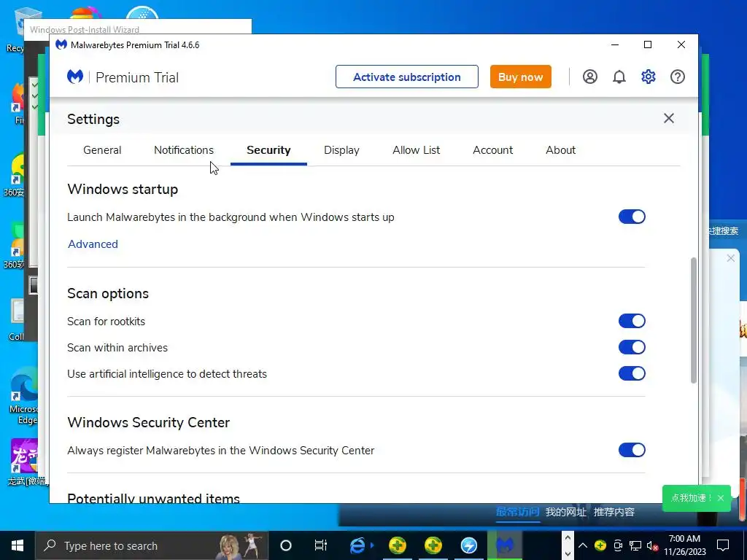
Task: Click the Malwarebytes taskbar icon
Action: tap(505, 545)
